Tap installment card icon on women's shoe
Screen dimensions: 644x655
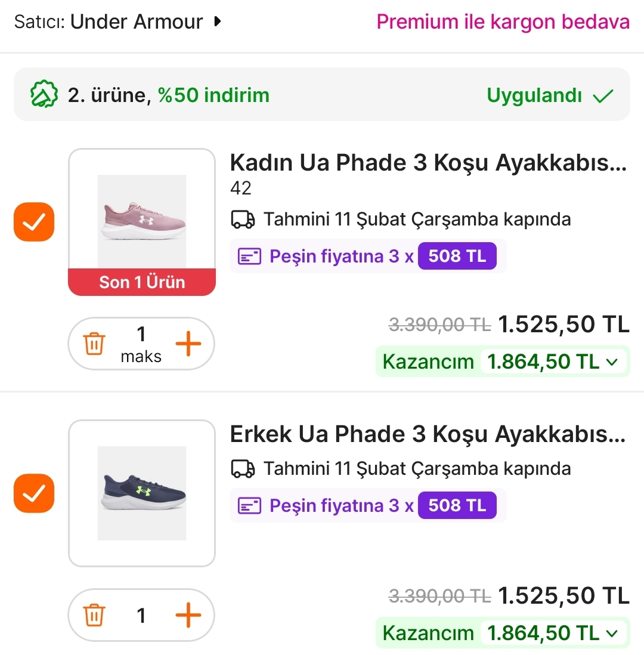click(x=249, y=257)
